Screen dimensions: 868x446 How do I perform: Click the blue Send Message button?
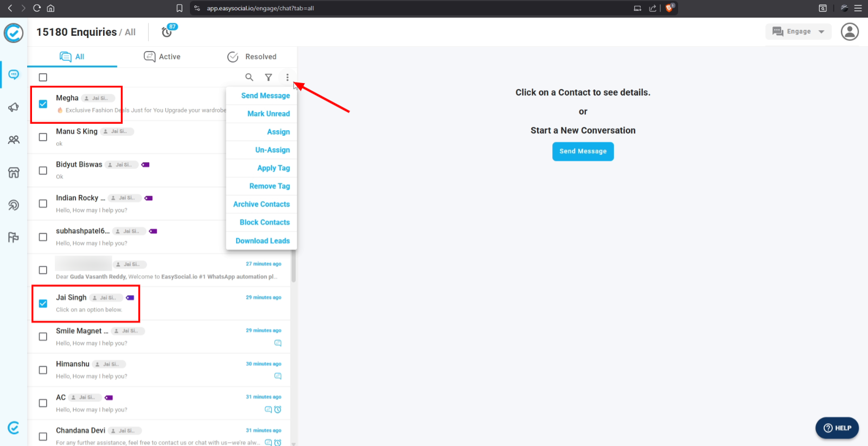pyautogui.click(x=583, y=151)
